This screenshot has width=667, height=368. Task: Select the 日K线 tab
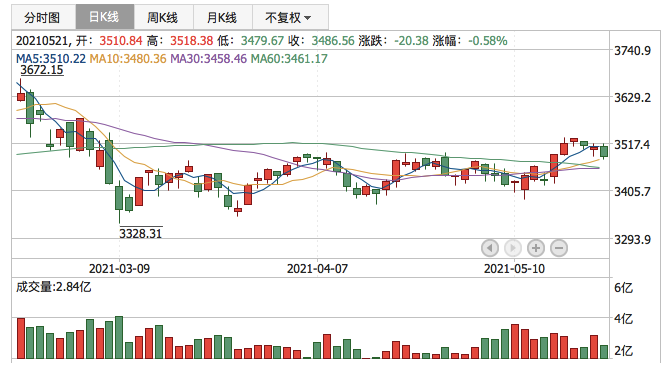click(x=105, y=17)
